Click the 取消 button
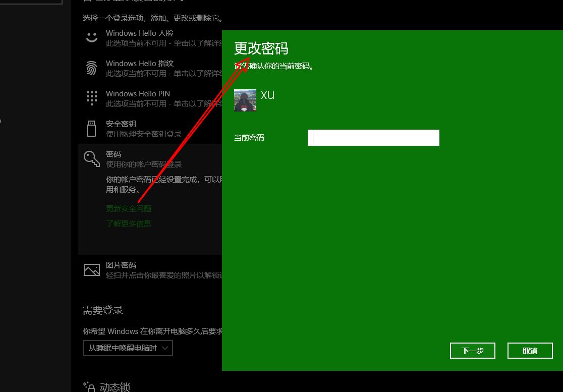 tap(530, 351)
